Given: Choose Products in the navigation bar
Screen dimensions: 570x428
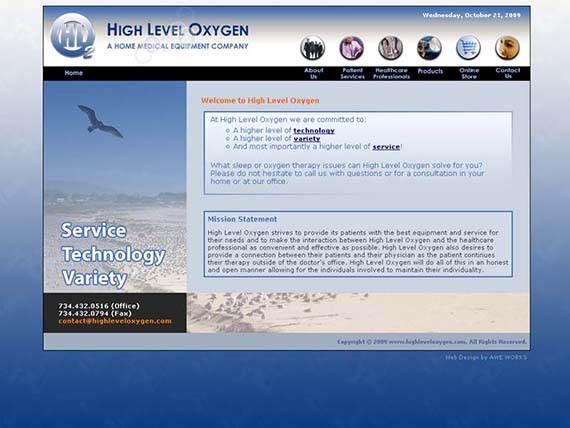Looking at the screenshot, I should tap(430, 71).
